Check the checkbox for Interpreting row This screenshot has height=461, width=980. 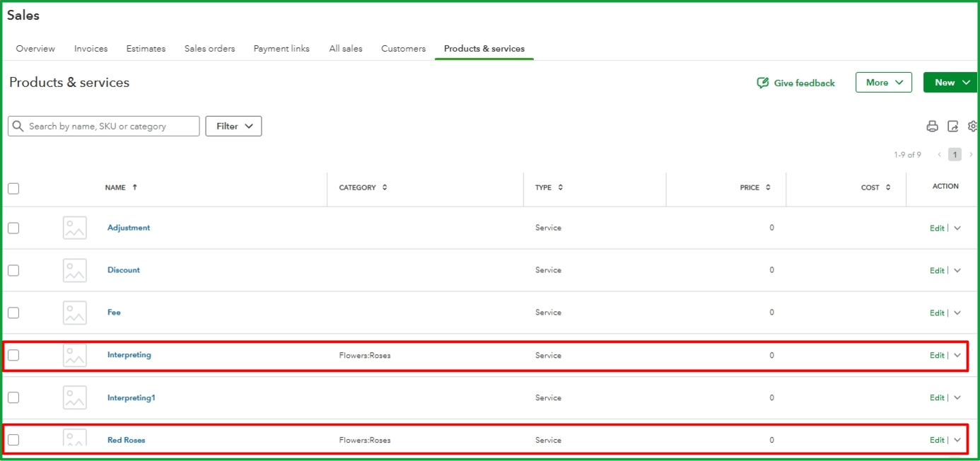click(x=13, y=354)
